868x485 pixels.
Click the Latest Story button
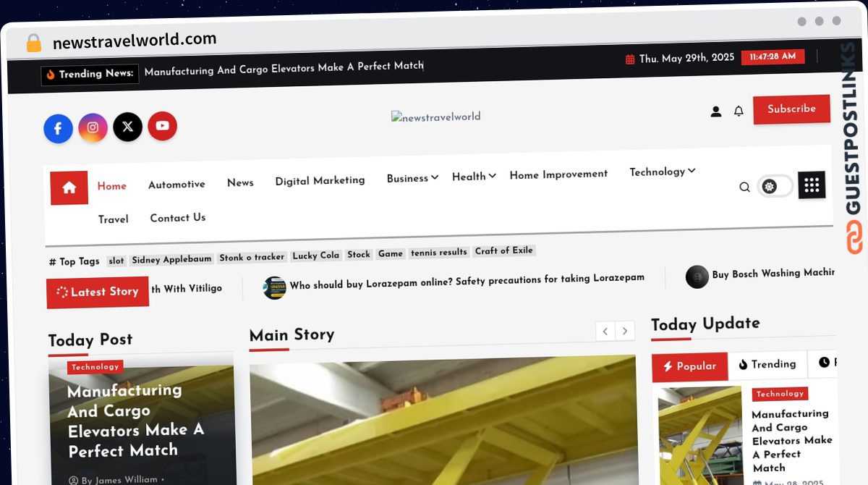[98, 292]
